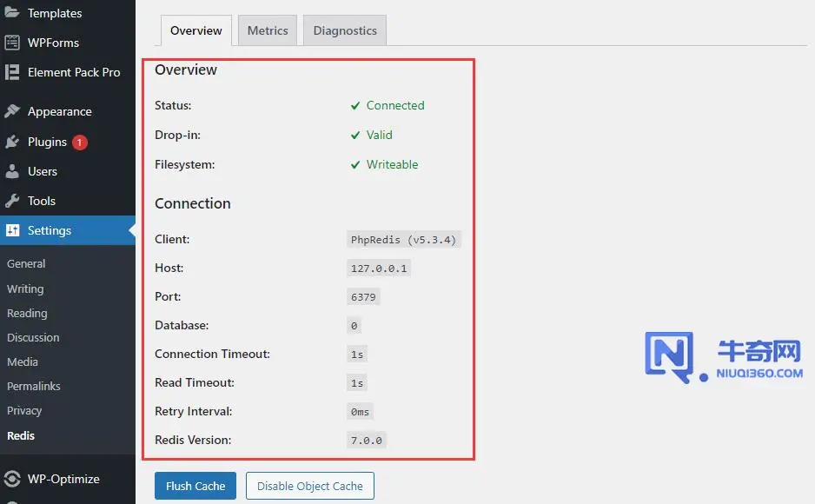Click the Read Timeout: label

tap(195, 382)
